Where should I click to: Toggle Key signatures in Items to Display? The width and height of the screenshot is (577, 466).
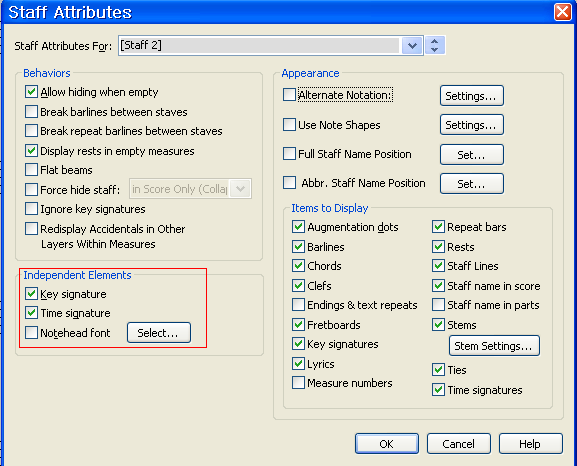click(298, 343)
